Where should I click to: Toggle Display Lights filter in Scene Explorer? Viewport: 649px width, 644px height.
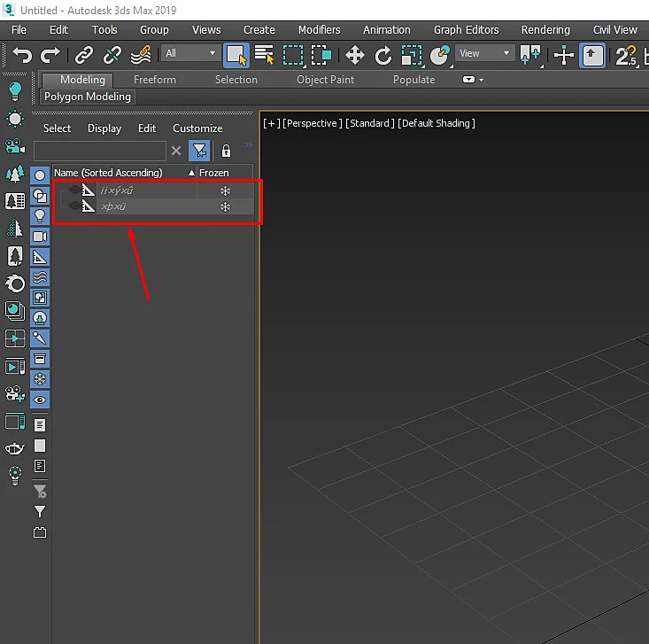[x=40, y=216]
